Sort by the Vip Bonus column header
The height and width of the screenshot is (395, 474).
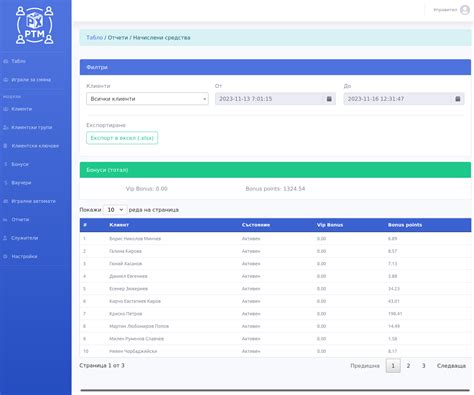330,225
